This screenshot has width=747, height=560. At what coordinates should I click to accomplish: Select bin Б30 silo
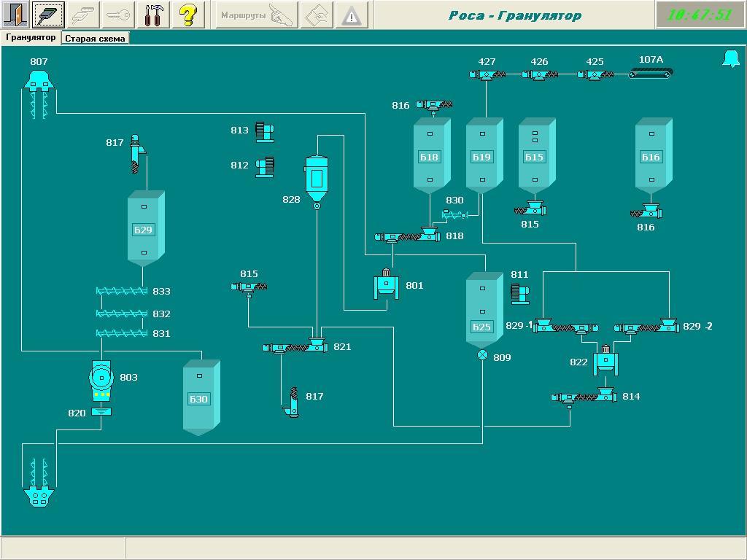(200, 398)
